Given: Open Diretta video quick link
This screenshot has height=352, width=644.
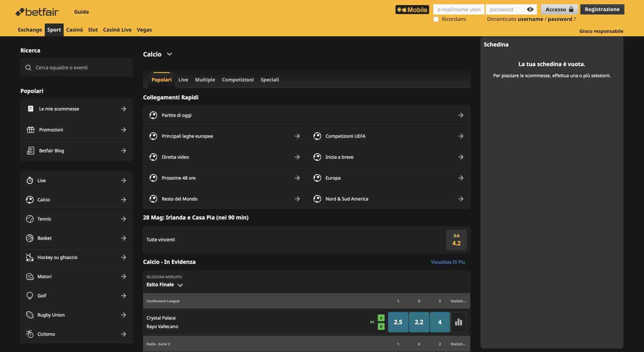Looking at the screenshot, I should (x=224, y=157).
